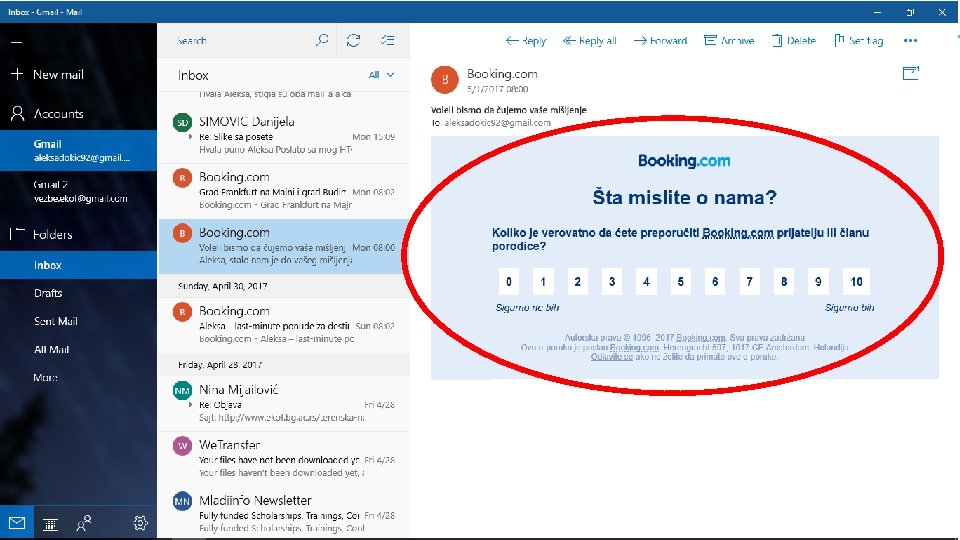The height and width of the screenshot is (540, 960).
Task: Rate 9 in Booking.com survey
Action: (x=818, y=282)
